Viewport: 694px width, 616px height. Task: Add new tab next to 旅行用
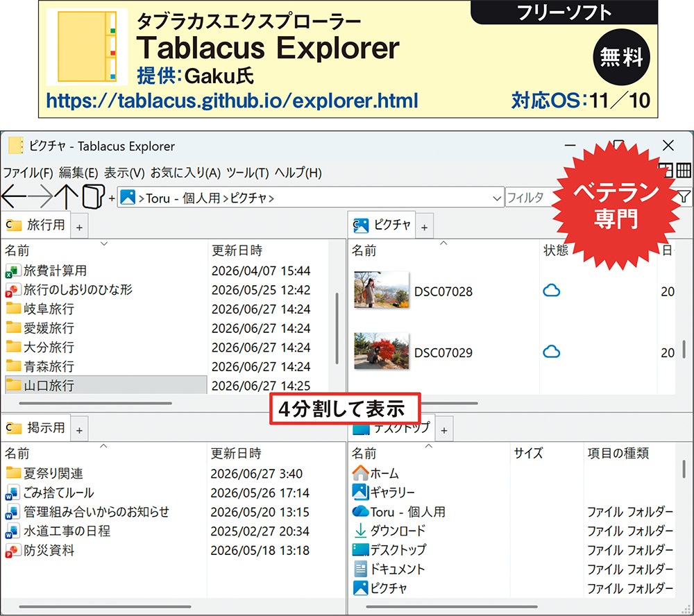click(79, 228)
